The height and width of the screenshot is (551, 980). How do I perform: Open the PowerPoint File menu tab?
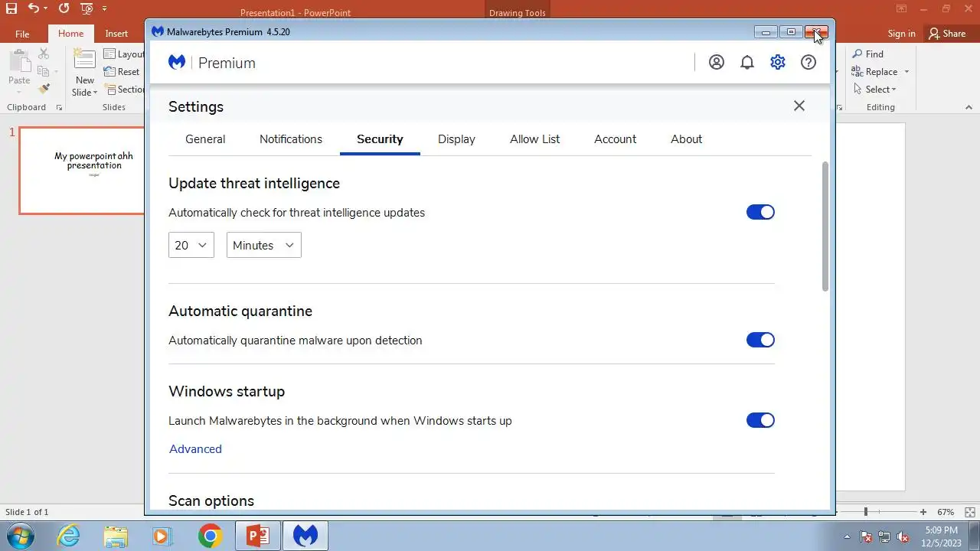[22, 34]
